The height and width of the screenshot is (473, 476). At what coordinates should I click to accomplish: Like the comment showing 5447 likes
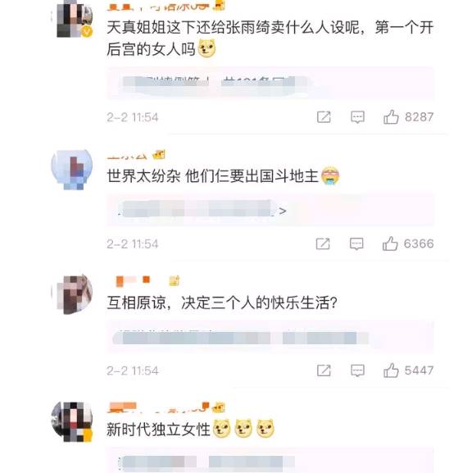(x=391, y=371)
